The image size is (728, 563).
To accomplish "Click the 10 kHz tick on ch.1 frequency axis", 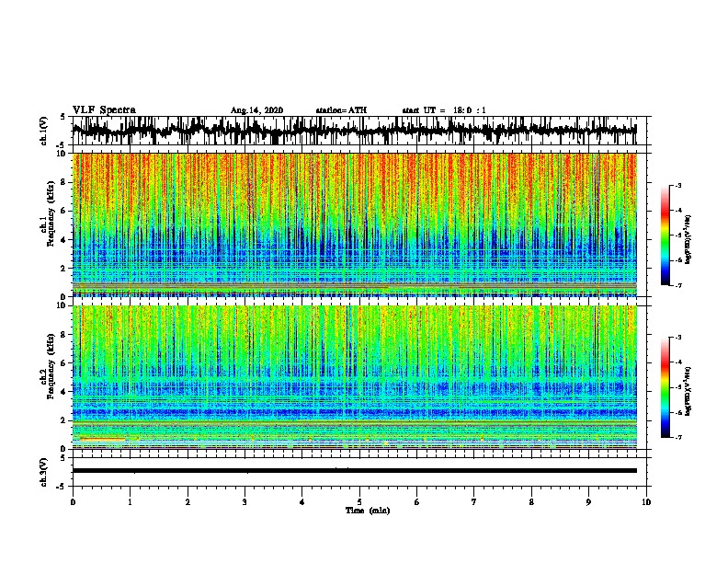I will pyautogui.click(x=62, y=153).
